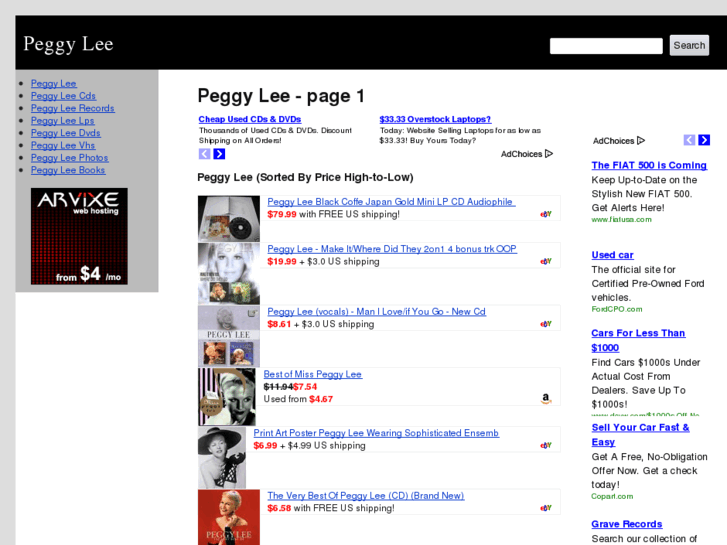Viewport: 727px width, 545px height.
Task: Click eBay icon on $79.99 listing
Action: (546, 214)
